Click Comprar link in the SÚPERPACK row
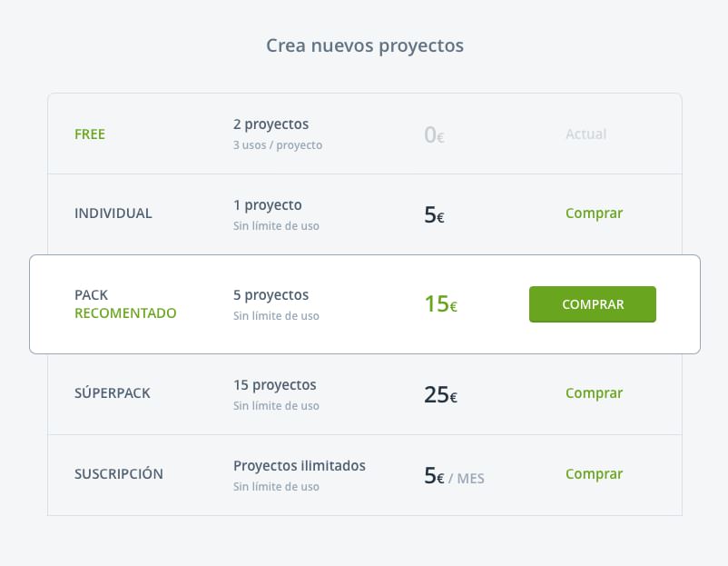This screenshot has height=566, width=728. tap(594, 393)
